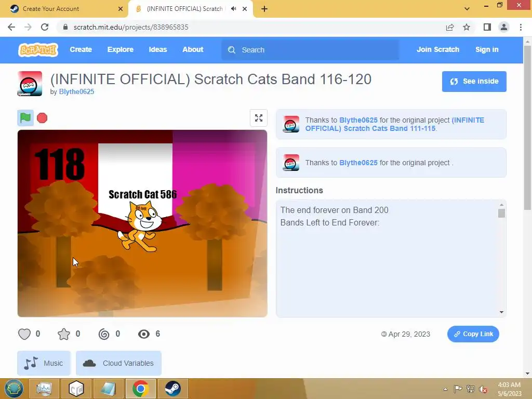
Task: Click the heart icon to love project
Action: (24, 334)
